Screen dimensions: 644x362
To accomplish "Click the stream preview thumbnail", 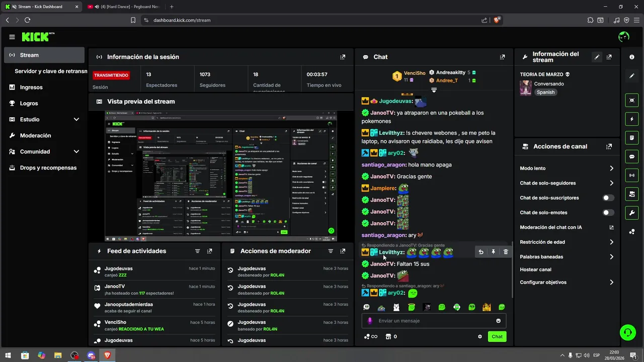I will [221, 176].
